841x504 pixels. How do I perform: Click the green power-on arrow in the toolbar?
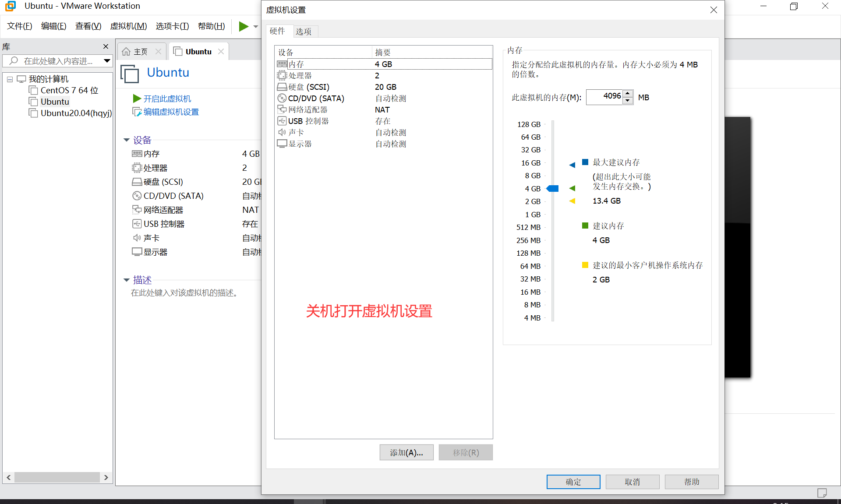243,26
